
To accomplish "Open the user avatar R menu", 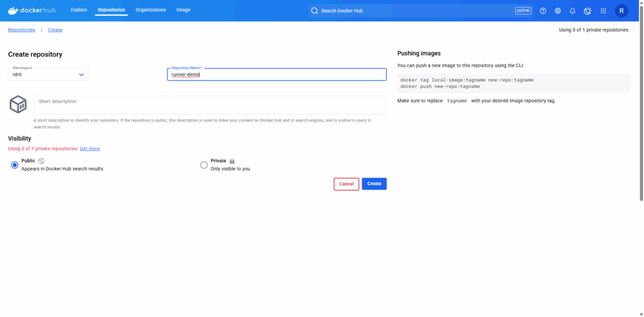I will click(x=621, y=11).
